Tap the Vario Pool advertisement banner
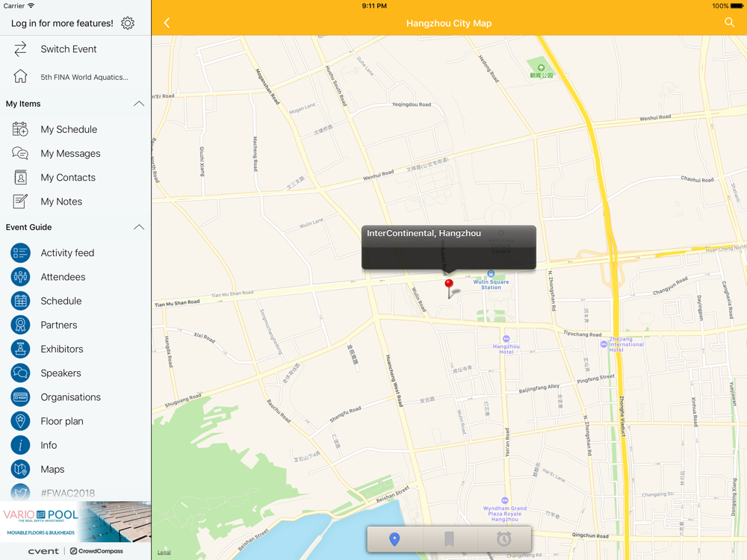 coord(75,522)
